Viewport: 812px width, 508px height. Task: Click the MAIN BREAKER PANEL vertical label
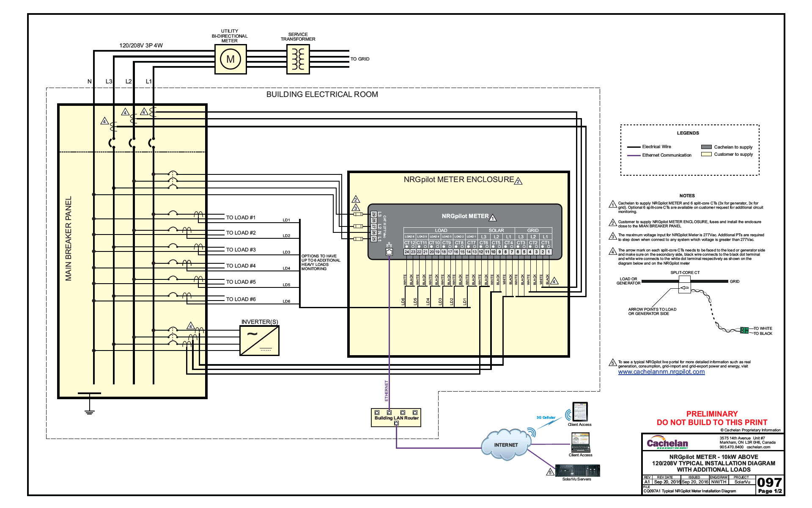[x=69, y=238]
